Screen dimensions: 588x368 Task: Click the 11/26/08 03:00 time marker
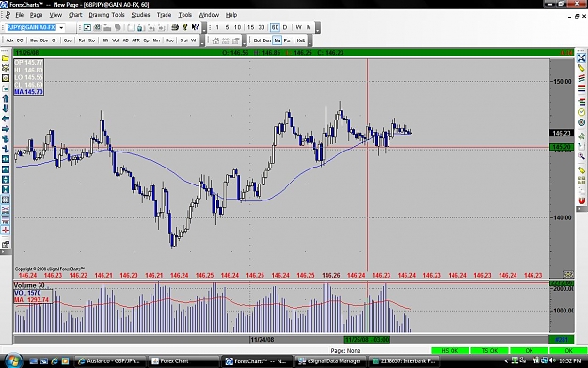tap(367, 340)
